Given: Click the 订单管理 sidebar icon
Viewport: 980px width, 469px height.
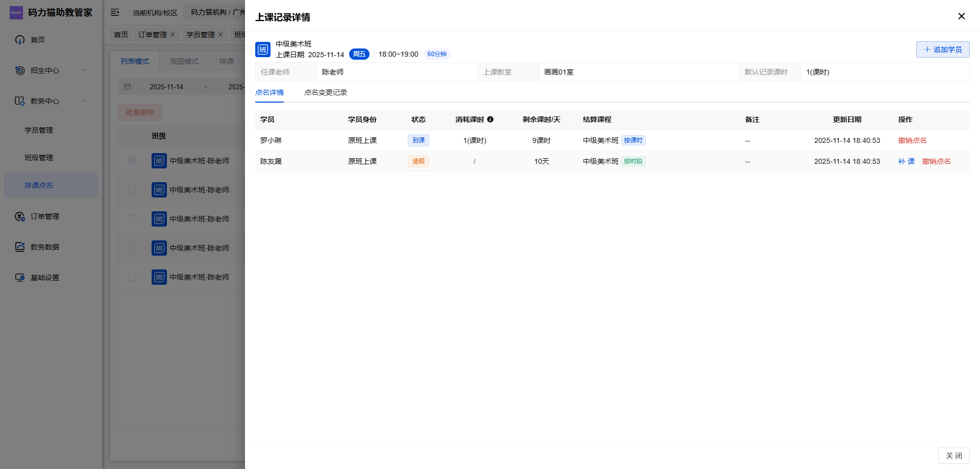Looking at the screenshot, I should coord(20,216).
